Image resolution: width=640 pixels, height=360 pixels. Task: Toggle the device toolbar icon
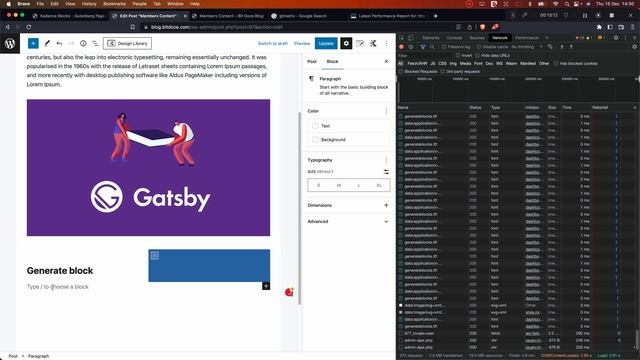410,38
